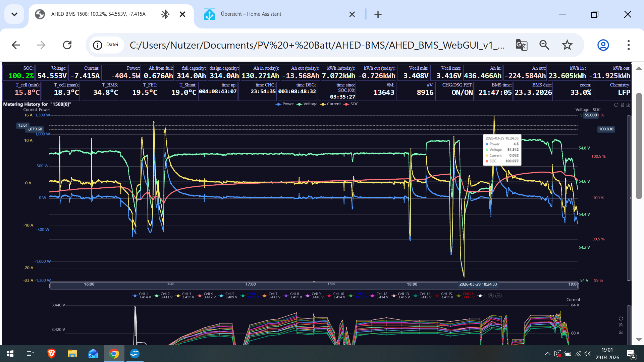Click the 'All' legend selector button
This screenshot has height=362, width=644.
pyautogui.click(x=491, y=296)
